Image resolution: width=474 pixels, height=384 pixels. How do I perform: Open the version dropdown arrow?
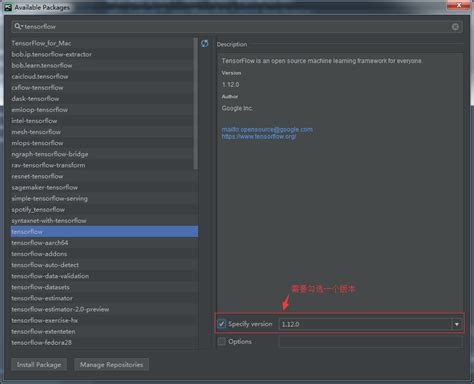(x=456, y=324)
